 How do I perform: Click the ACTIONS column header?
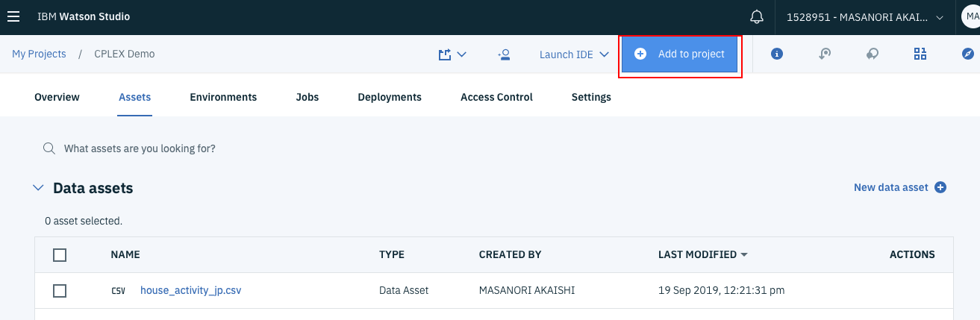click(912, 254)
